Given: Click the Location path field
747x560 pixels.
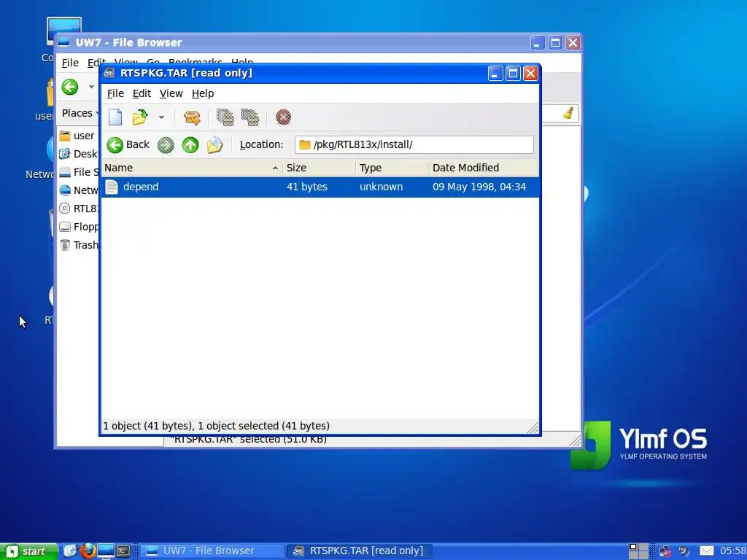Looking at the screenshot, I should point(414,145).
